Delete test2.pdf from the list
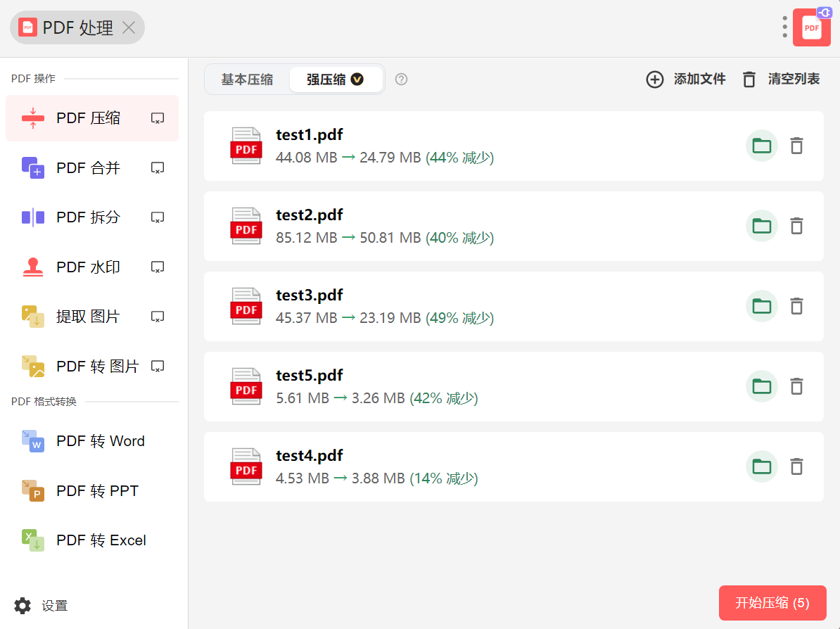840x629 pixels. pos(796,226)
